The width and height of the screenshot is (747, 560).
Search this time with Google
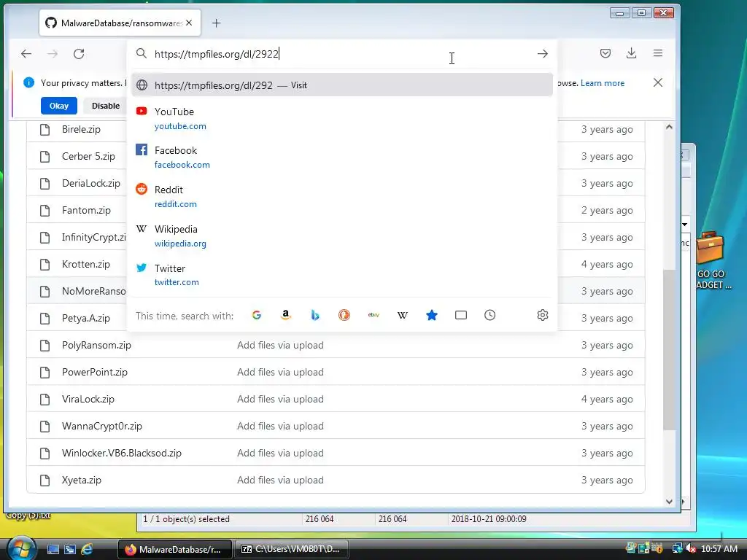(x=256, y=315)
